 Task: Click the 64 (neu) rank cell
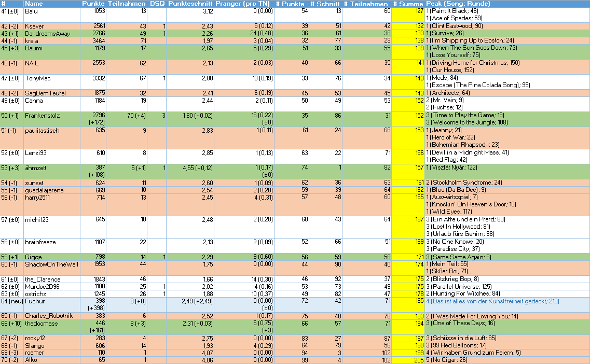tap(11, 301)
